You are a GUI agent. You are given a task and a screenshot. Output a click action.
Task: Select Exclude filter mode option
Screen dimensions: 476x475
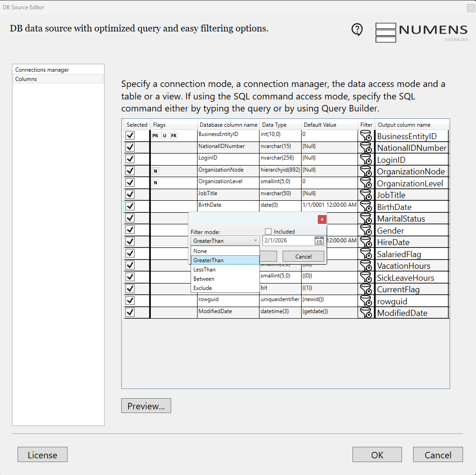tap(203, 288)
